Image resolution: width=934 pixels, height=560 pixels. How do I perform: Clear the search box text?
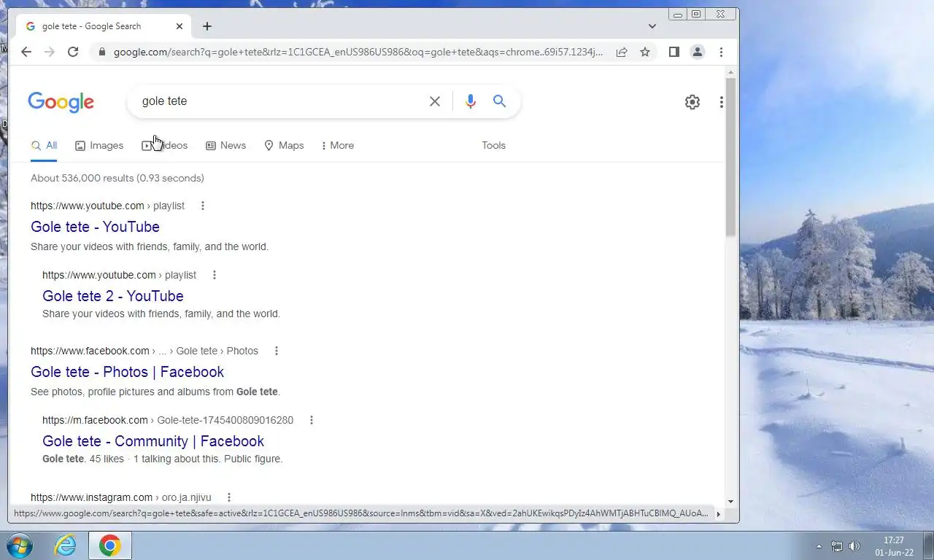pyautogui.click(x=435, y=101)
